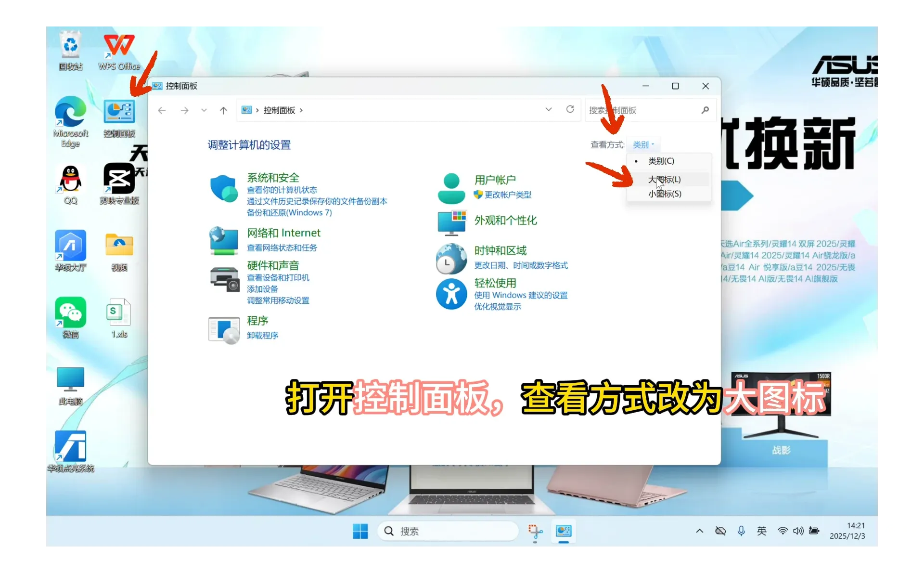Open 硬件和声音 (Hardware and Sound) in Control Panel
The height and width of the screenshot is (573, 924).
coord(272,265)
